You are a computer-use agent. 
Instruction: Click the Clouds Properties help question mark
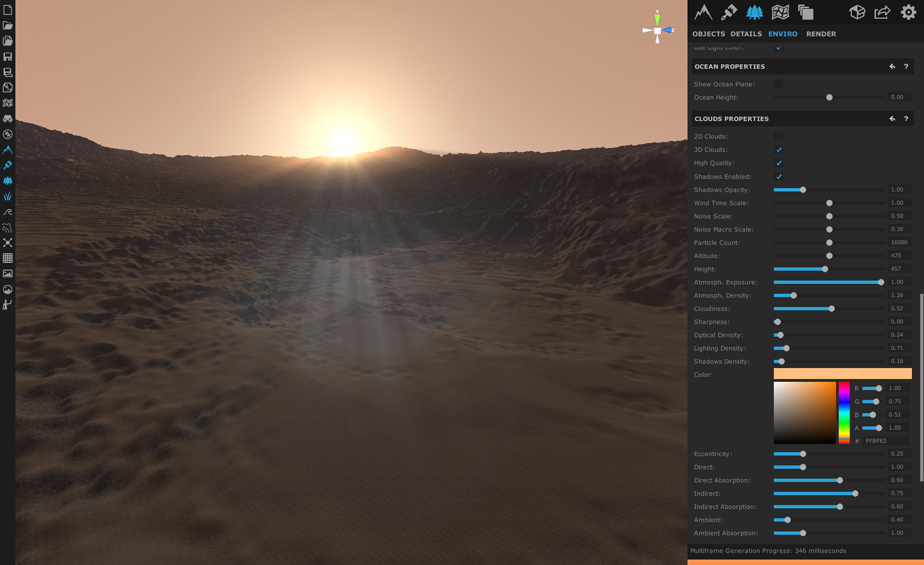[906, 118]
